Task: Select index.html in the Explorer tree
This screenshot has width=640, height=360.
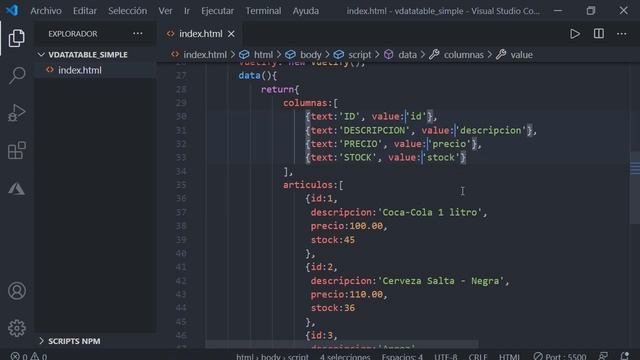Action: pyautogui.click(x=80, y=70)
